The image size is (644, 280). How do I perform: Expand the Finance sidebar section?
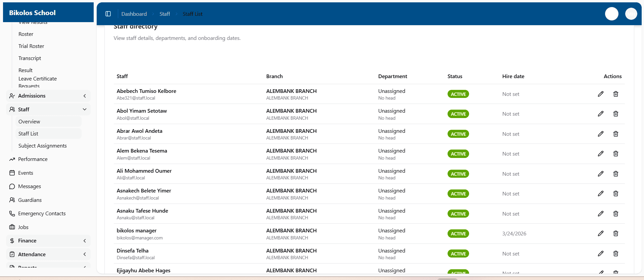pyautogui.click(x=48, y=241)
